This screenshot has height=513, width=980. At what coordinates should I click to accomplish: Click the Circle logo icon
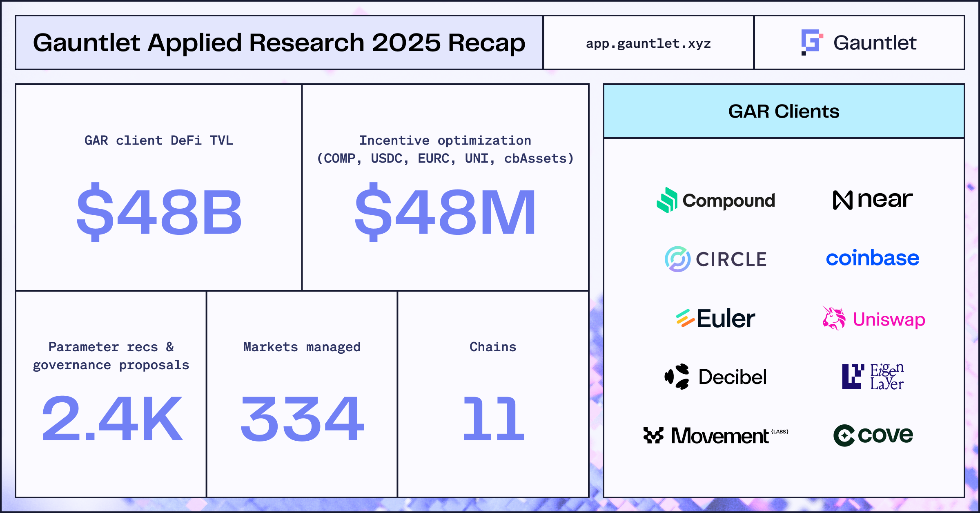pos(677,259)
